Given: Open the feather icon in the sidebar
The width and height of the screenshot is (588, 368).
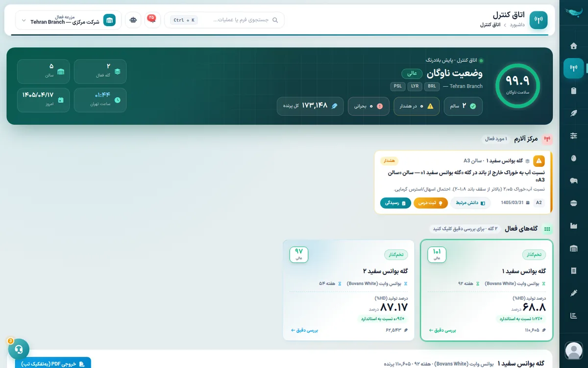Looking at the screenshot, I should 574,113.
